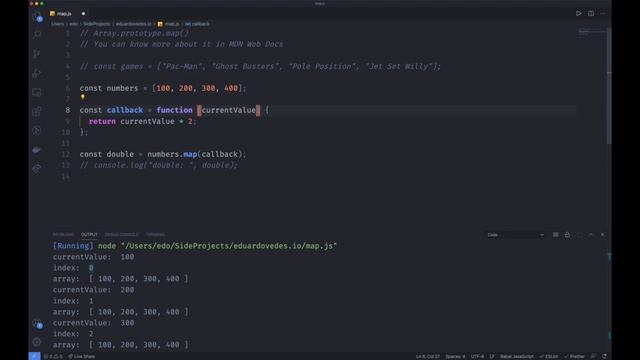Close the unsaved map.js tab dot
640x360 pixels.
[83, 13]
